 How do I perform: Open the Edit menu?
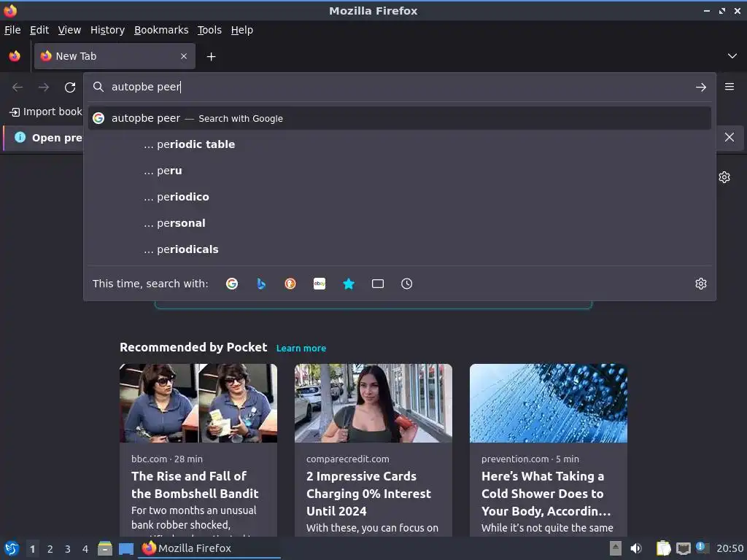point(39,30)
